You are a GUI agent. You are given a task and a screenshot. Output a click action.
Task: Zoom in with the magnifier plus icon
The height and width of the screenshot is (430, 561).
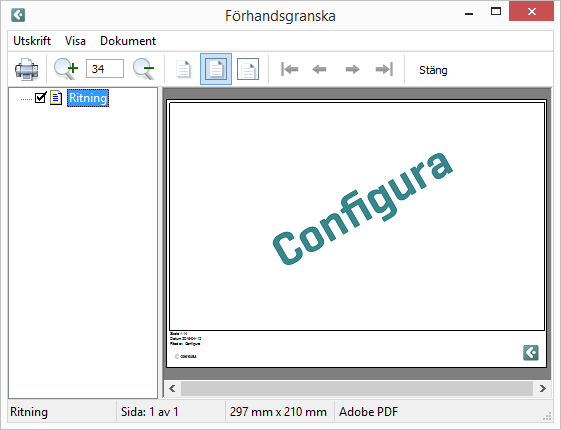66,69
